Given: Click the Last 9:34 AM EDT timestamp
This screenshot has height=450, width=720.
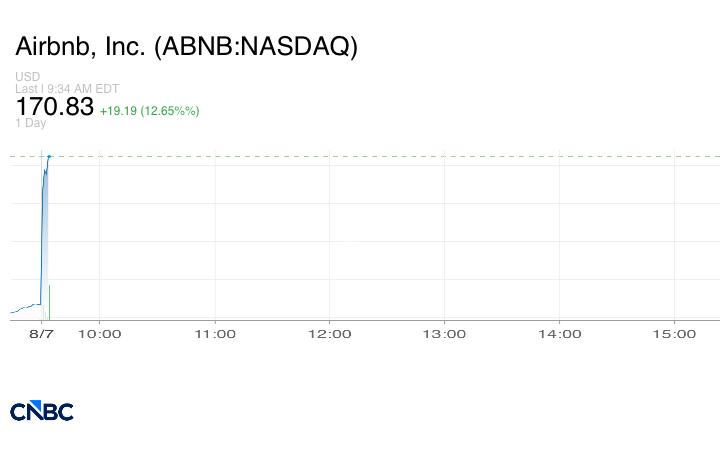Looking at the screenshot, I should point(67,89).
